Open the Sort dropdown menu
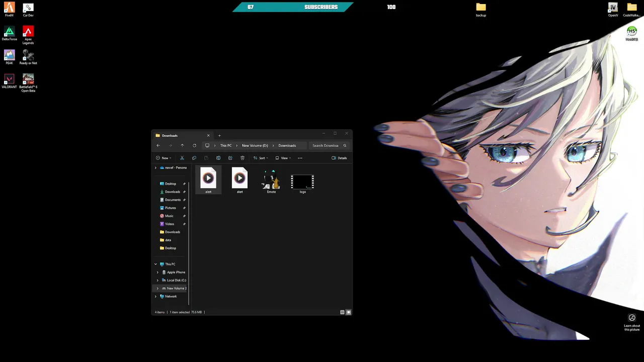This screenshot has height=362, width=644. [261, 158]
